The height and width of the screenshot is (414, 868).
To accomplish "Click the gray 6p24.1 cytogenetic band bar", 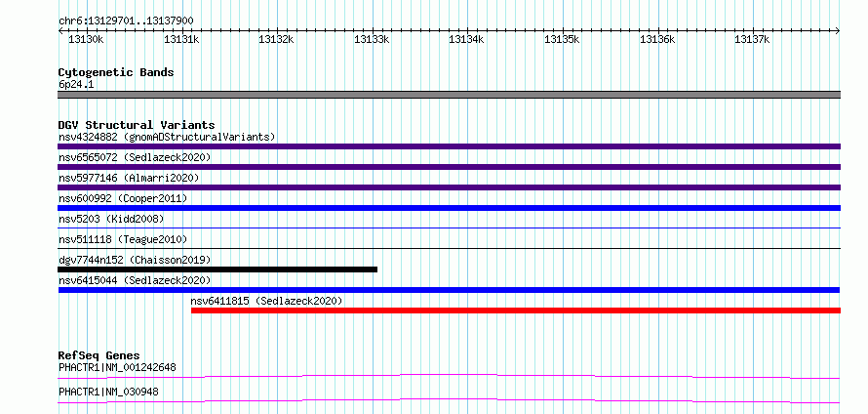I will click(x=449, y=95).
